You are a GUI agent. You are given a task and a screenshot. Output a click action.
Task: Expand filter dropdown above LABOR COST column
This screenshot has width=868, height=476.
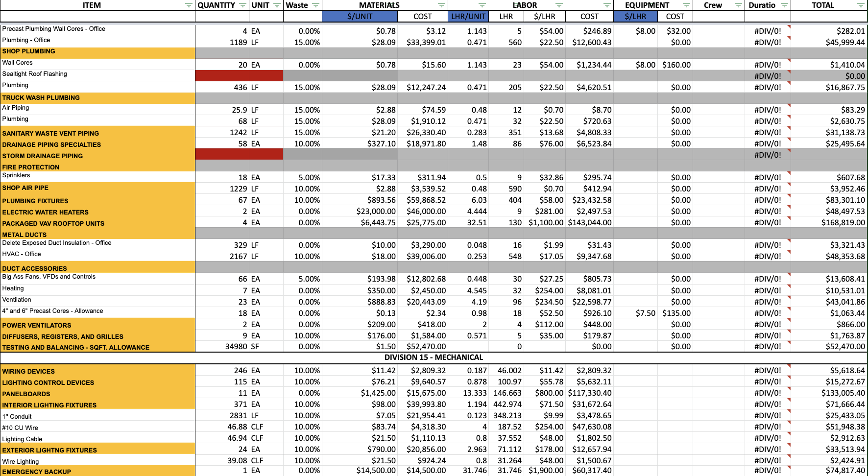(x=607, y=5)
